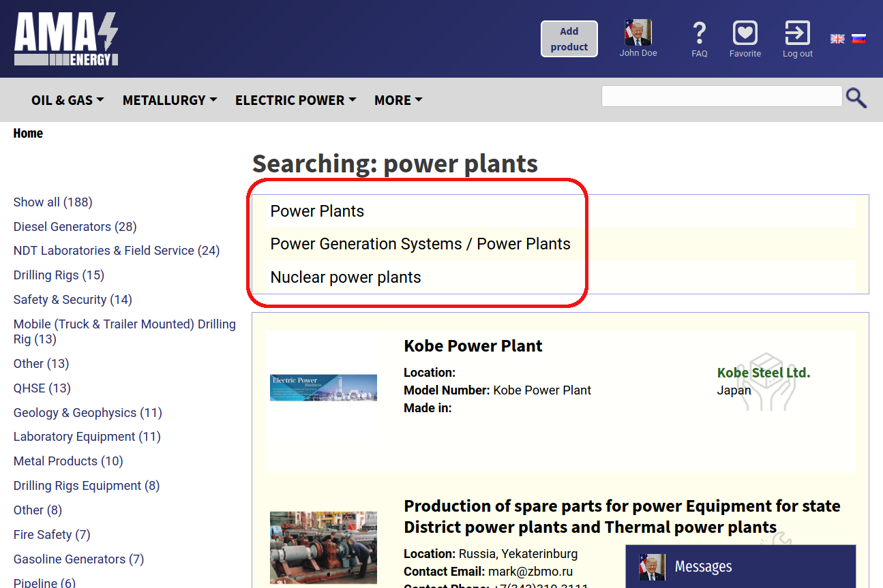This screenshot has width=883, height=588.
Task: Click the spare parts production thumbnail
Action: [323, 548]
